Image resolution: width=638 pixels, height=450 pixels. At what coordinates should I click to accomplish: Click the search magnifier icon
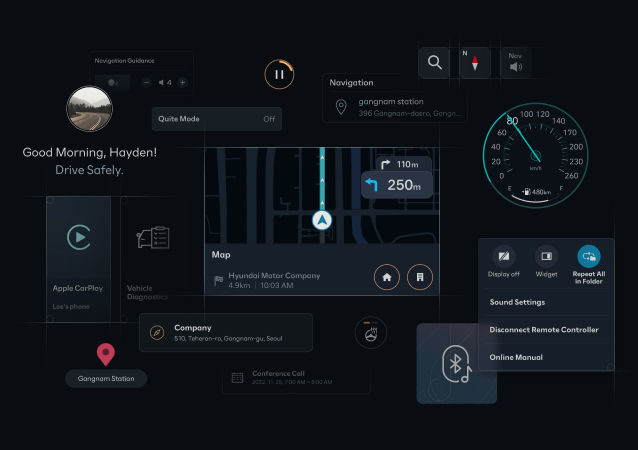point(434,63)
